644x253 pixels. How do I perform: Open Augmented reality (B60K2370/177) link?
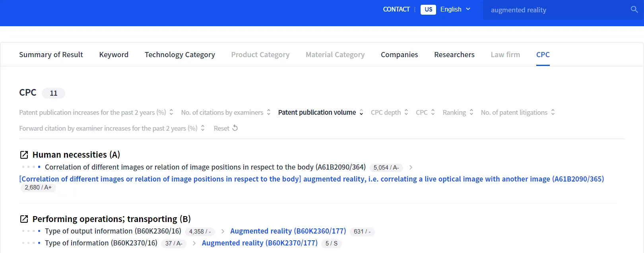pyautogui.click(x=259, y=243)
